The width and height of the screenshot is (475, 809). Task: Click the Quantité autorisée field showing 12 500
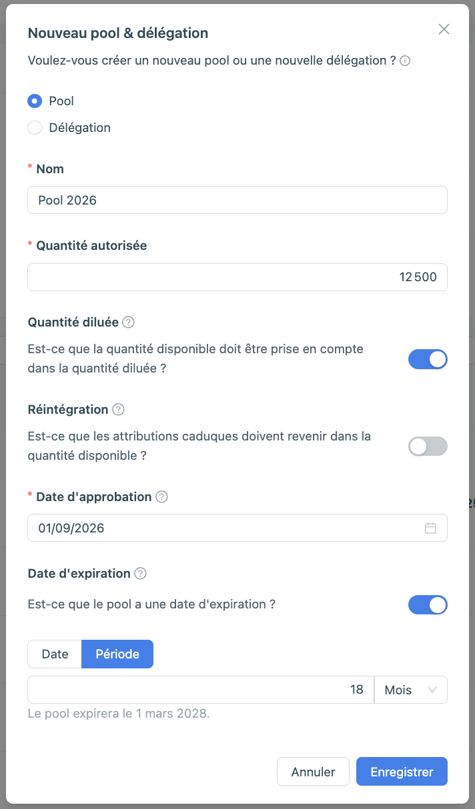coord(237,277)
